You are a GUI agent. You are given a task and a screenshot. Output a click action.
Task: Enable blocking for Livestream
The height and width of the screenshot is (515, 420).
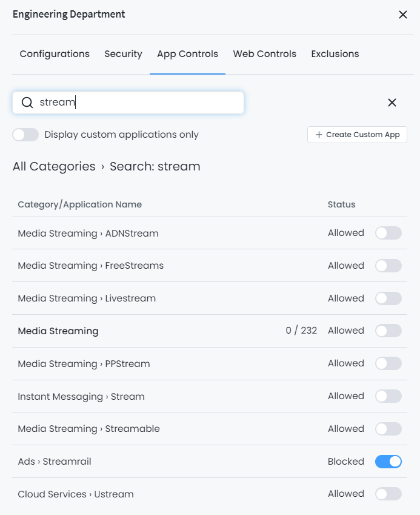coord(388,298)
